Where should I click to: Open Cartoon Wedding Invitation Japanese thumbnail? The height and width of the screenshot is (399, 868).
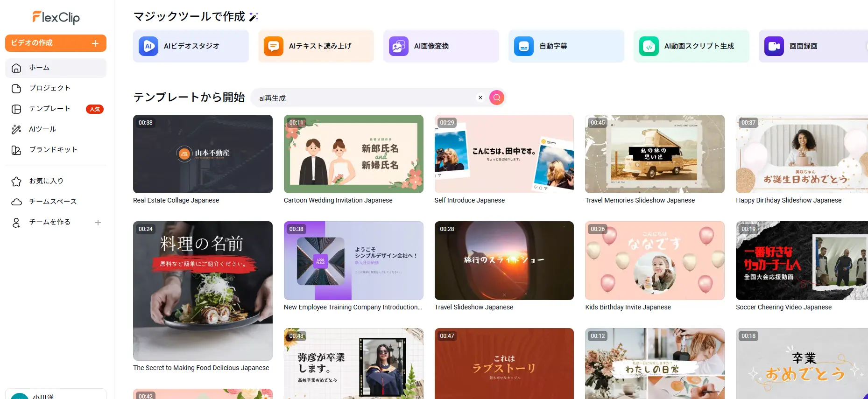click(353, 154)
